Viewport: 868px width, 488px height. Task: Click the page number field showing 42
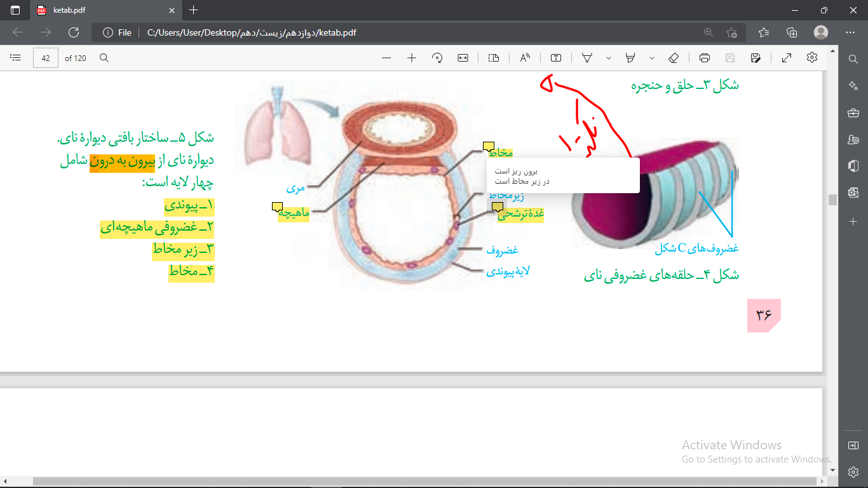click(x=46, y=58)
